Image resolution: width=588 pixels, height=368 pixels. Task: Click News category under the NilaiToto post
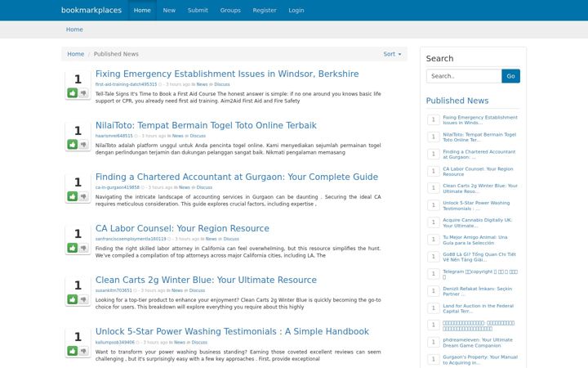click(x=178, y=136)
